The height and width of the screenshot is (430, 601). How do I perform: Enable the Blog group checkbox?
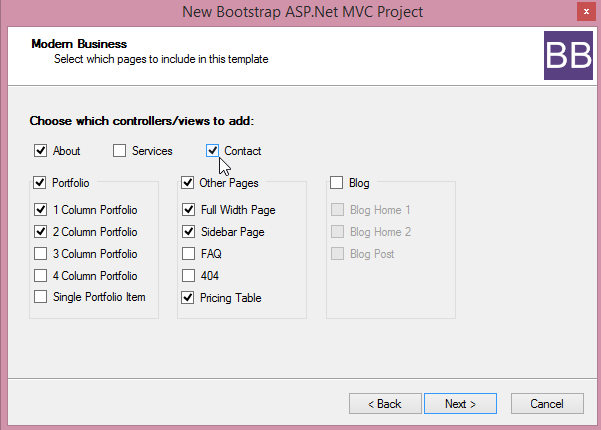(x=336, y=182)
